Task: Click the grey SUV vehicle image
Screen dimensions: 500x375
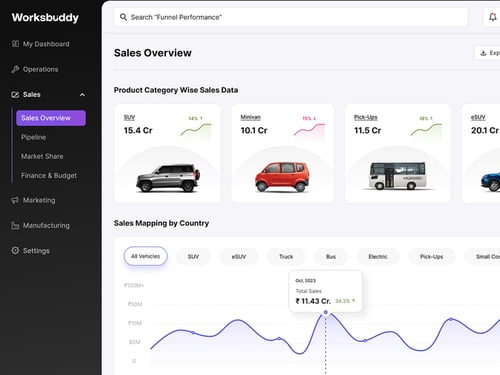Action: coord(168,178)
